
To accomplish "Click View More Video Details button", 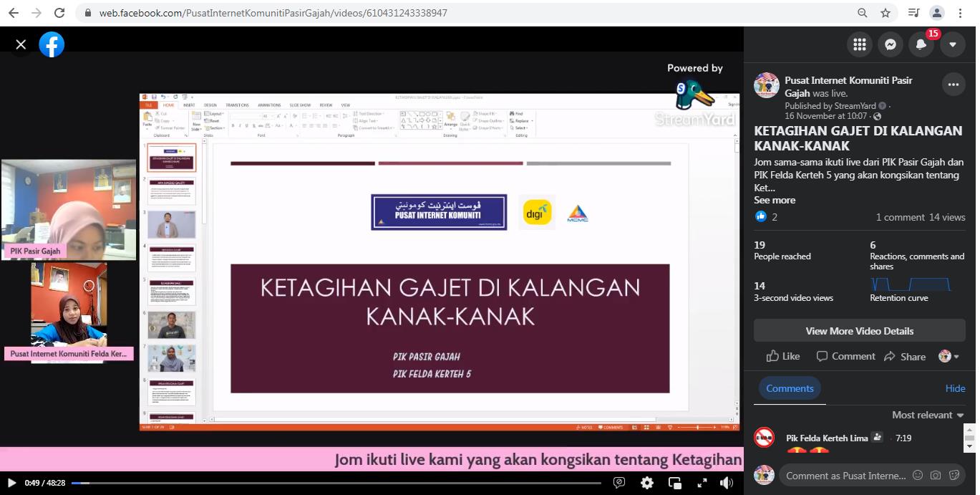I will [859, 331].
